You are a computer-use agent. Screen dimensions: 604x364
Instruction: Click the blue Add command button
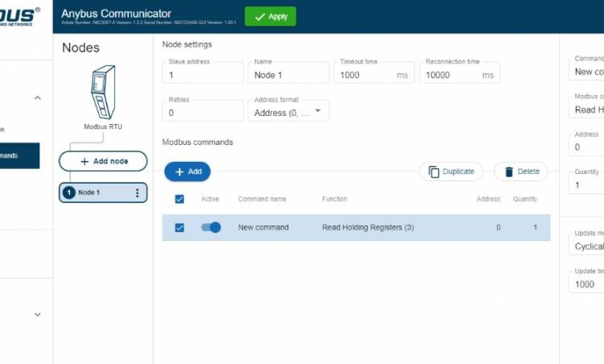coord(188,172)
